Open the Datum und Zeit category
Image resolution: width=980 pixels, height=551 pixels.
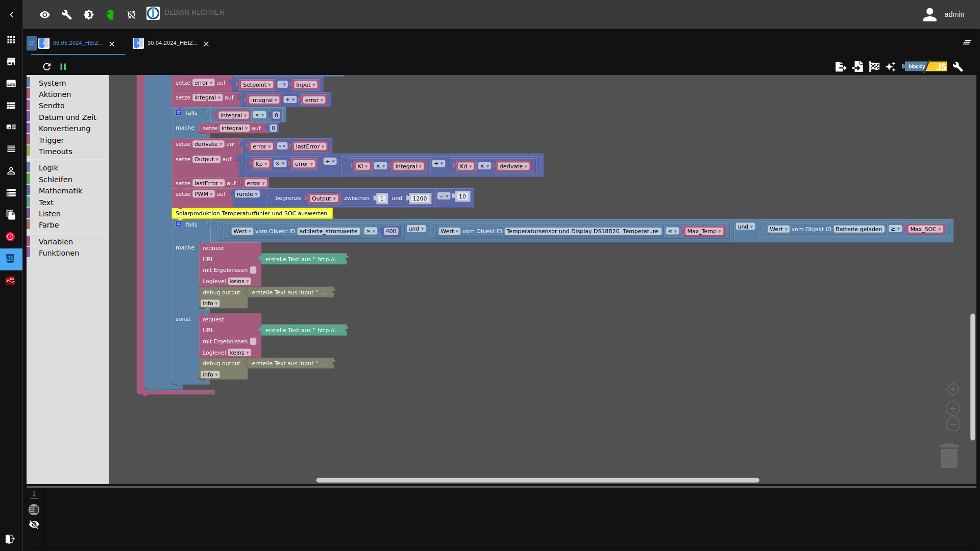tap(67, 117)
